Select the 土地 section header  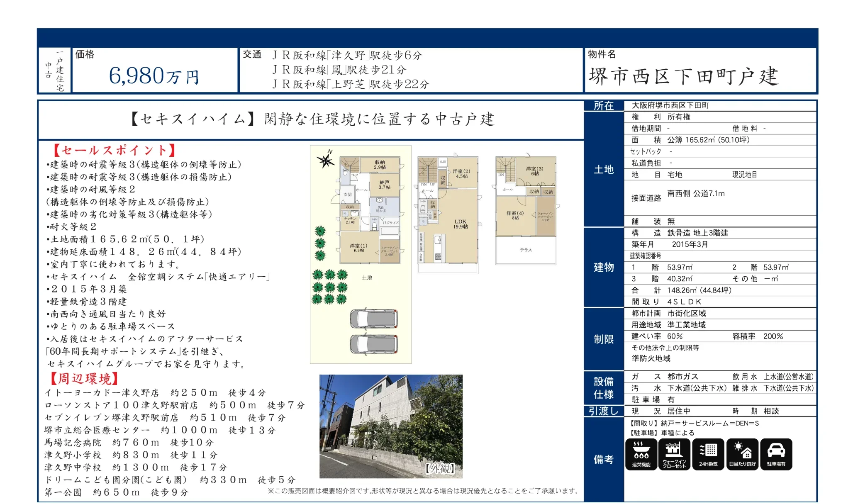603,169
